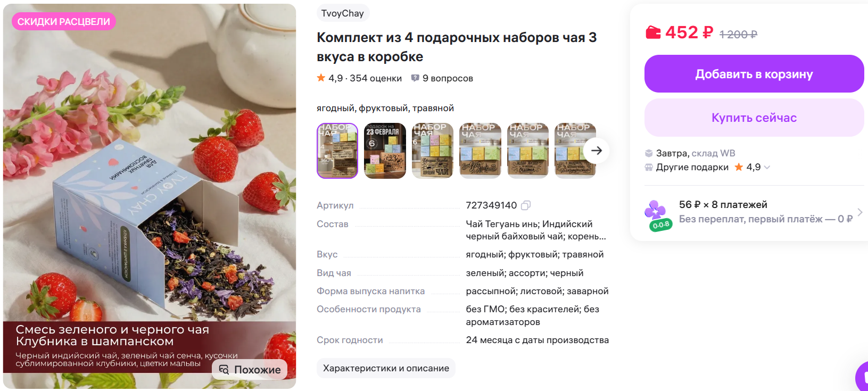This screenshot has height=391, width=868.
Task: Click Добавить в корзину button
Action: coord(754,74)
